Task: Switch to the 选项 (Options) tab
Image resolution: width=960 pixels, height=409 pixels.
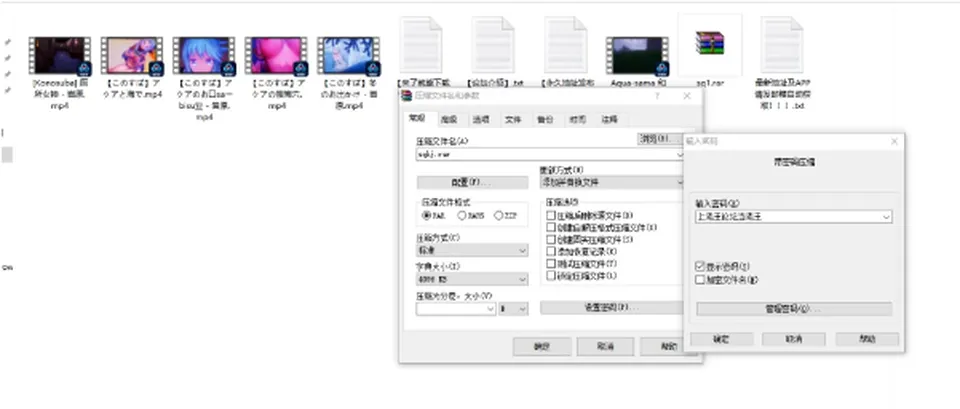Action: click(481, 119)
